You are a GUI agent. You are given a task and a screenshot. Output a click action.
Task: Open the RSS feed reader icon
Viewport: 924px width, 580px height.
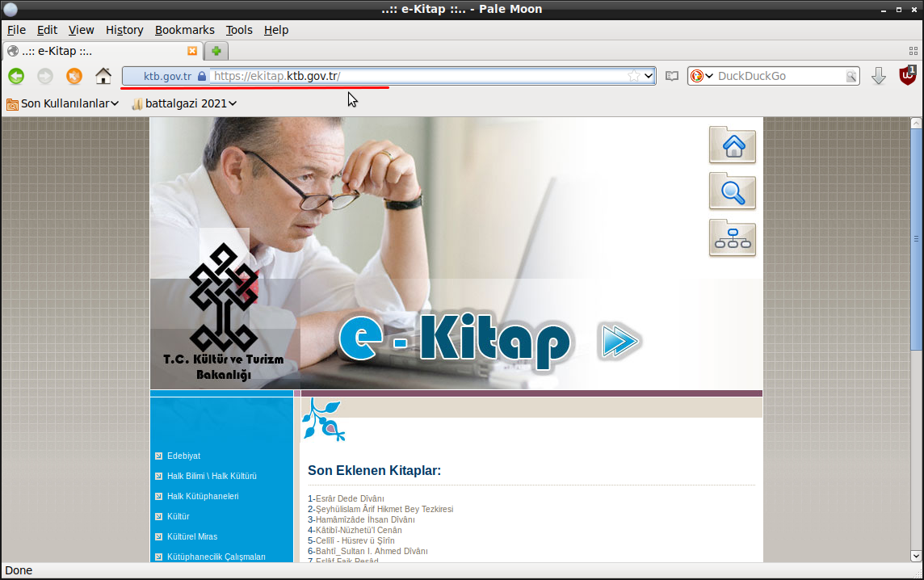(x=672, y=76)
